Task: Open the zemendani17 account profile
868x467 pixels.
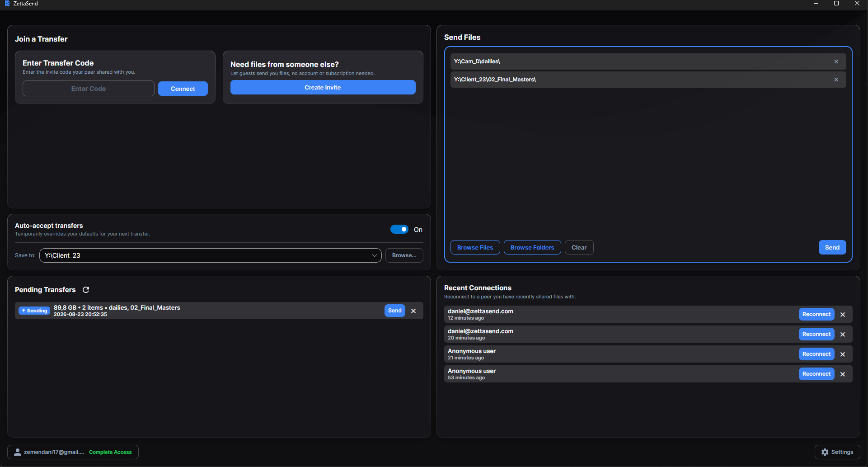Action: click(73, 452)
